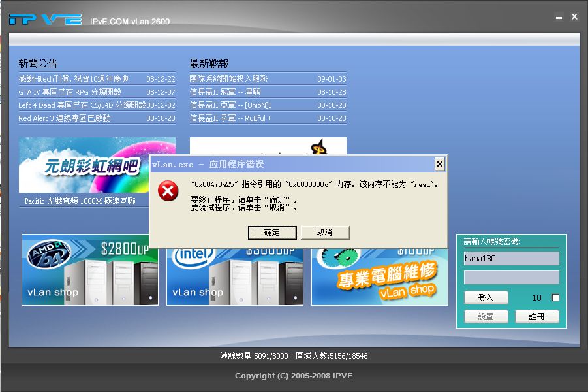Screen dimensions: 588x392
Task: Click the red error icon in dialog
Action: pos(168,191)
